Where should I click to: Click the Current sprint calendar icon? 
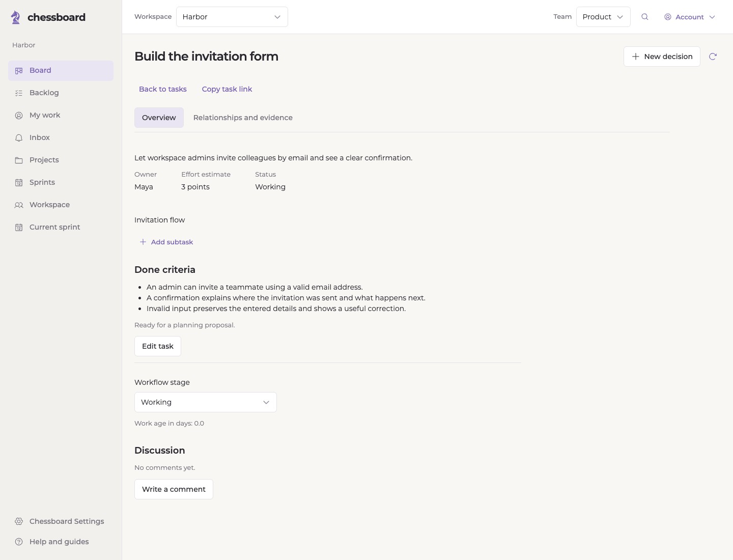[19, 228]
